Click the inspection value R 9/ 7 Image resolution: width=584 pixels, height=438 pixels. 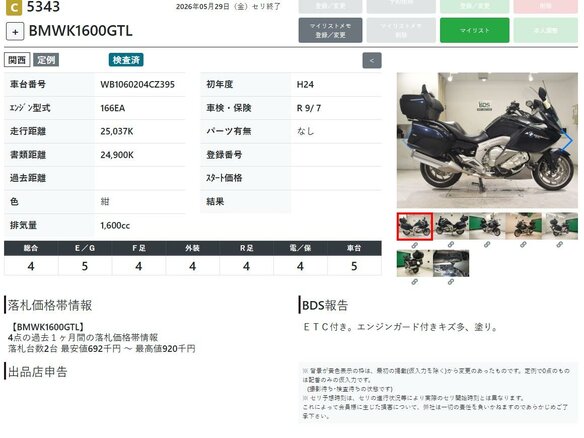click(309, 108)
